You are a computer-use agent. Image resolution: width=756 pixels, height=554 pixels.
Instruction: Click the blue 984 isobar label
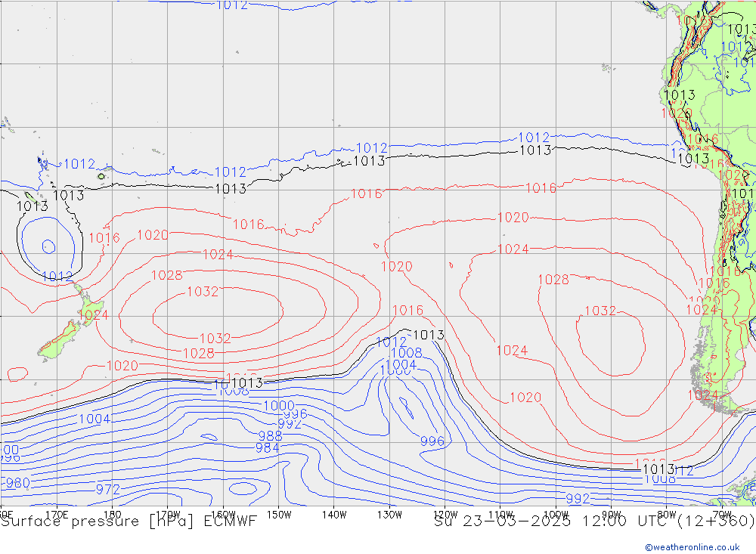pyautogui.click(x=267, y=448)
